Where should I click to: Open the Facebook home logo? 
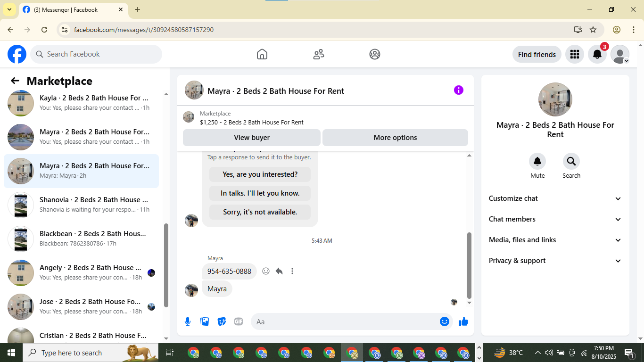click(17, 54)
